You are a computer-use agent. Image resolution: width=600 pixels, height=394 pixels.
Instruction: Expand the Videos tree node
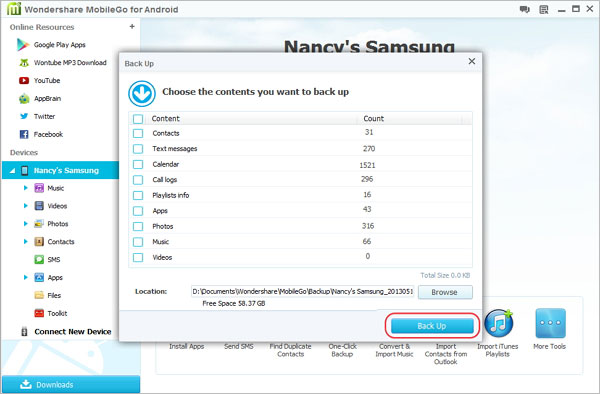pos(26,206)
